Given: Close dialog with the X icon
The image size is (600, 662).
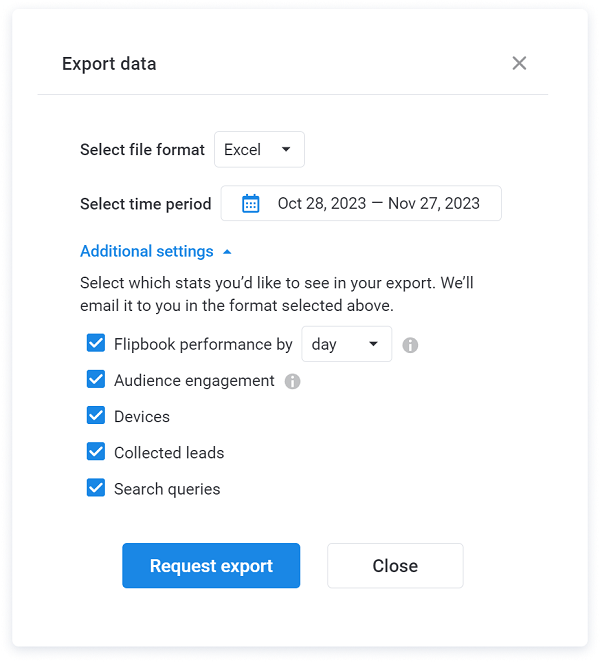Looking at the screenshot, I should (519, 63).
